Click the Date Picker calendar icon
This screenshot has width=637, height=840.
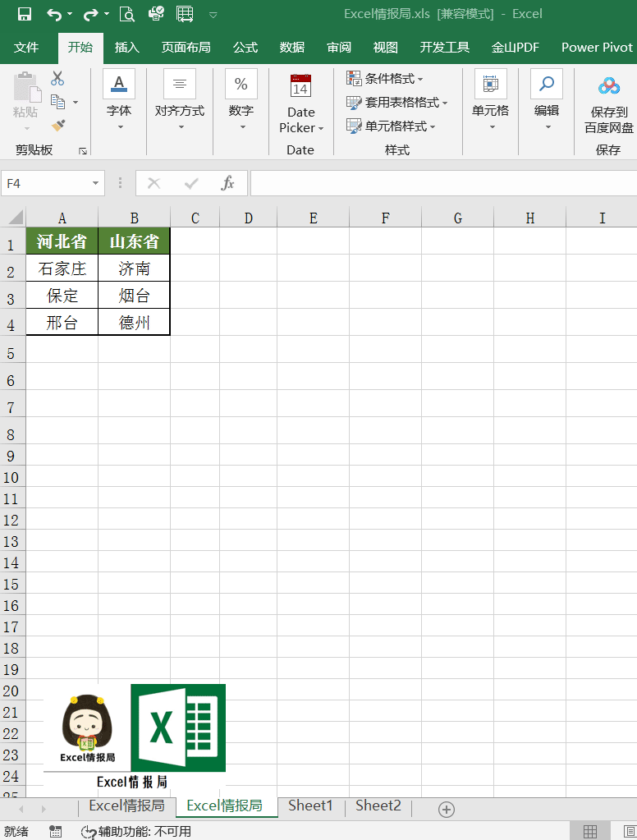coord(300,85)
